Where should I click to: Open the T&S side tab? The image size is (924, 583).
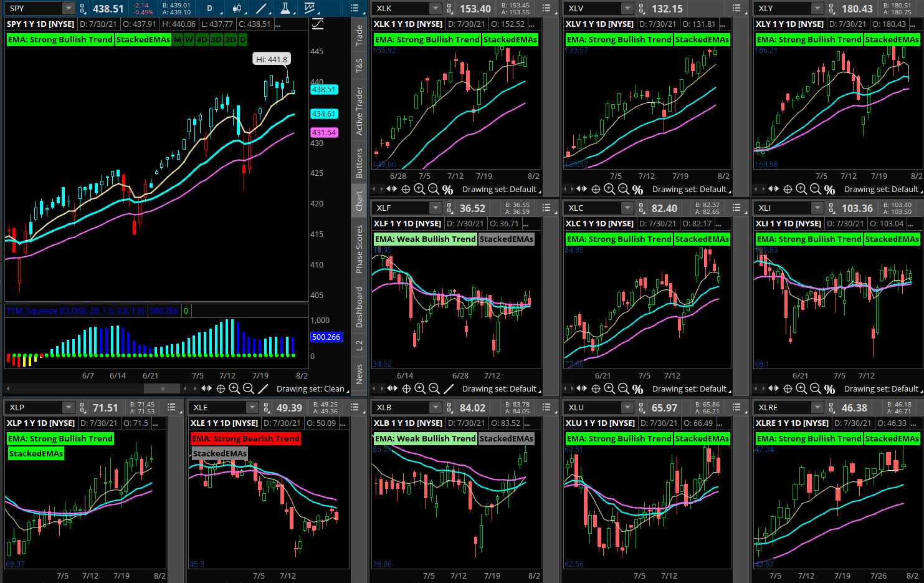[360, 66]
